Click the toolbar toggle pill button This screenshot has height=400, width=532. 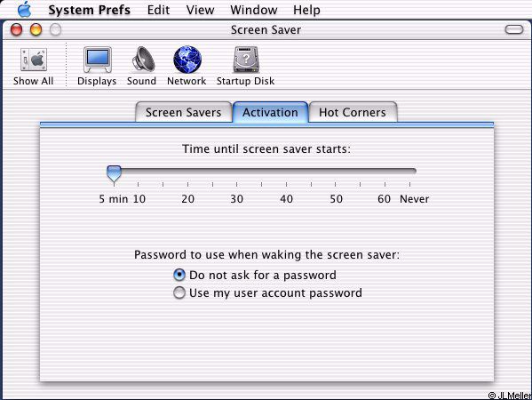point(514,29)
